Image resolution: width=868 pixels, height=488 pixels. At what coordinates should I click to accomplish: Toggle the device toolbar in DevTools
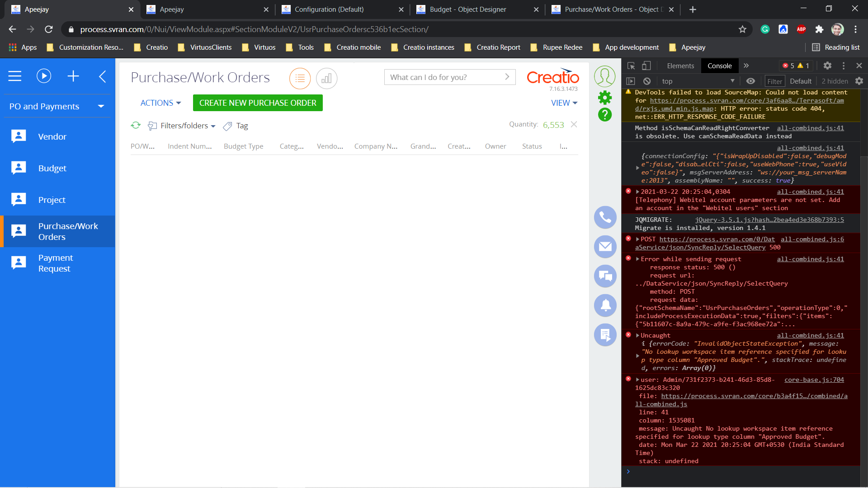pos(646,66)
